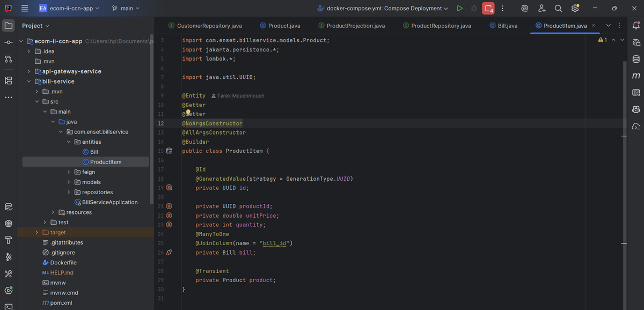The height and width of the screenshot is (310, 644).
Task: Click the warning indicator in the editor corner
Action: (603, 40)
